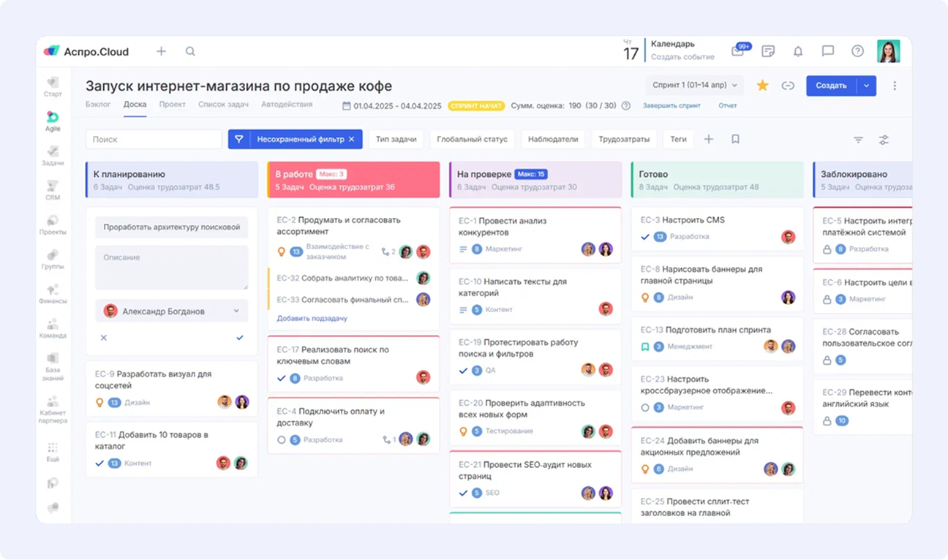This screenshot has width=948, height=560.
Task: Open notifications bell icon
Action: point(798,51)
